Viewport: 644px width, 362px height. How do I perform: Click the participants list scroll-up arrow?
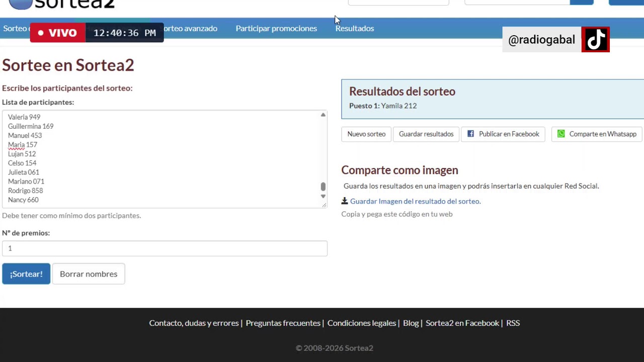click(x=323, y=115)
